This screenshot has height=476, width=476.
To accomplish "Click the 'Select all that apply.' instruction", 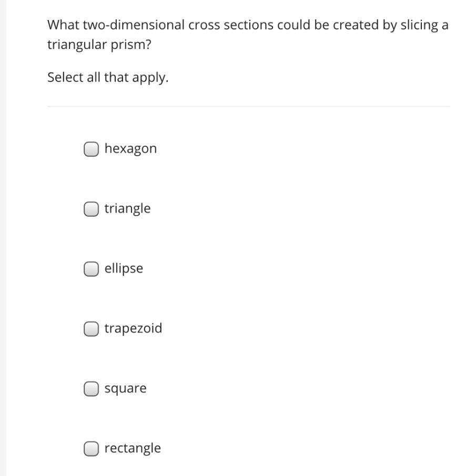I will pyautogui.click(x=108, y=77).
